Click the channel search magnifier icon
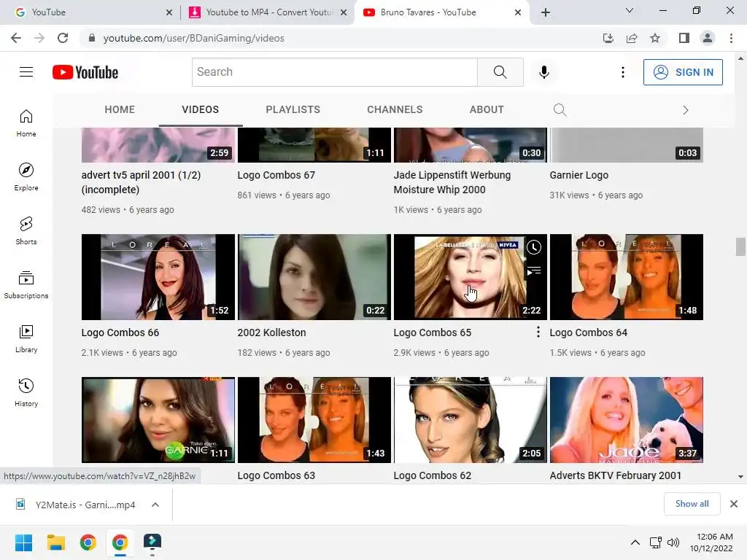 [560, 110]
